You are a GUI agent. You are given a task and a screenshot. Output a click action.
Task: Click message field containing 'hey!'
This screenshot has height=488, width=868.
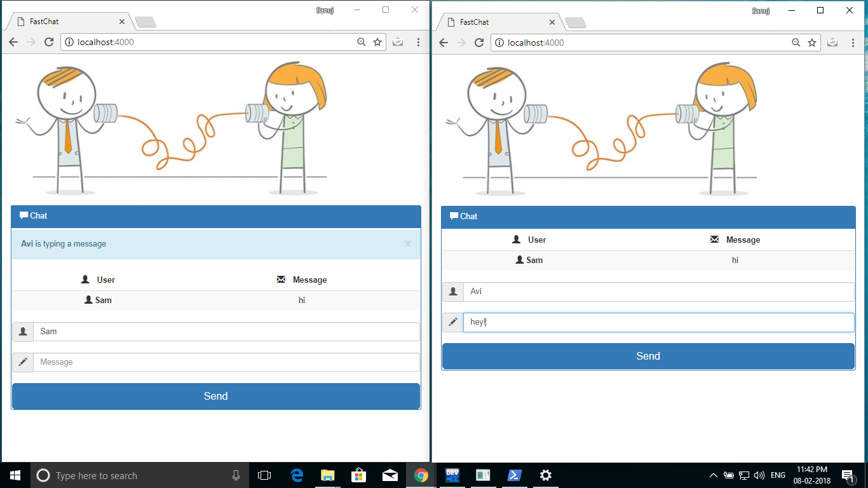658,322
